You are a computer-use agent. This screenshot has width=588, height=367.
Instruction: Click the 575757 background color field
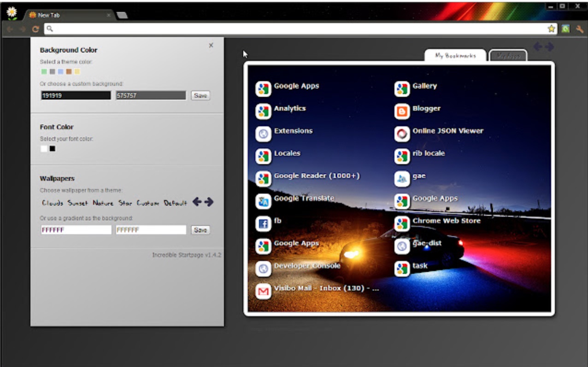[x=151, y=95]
